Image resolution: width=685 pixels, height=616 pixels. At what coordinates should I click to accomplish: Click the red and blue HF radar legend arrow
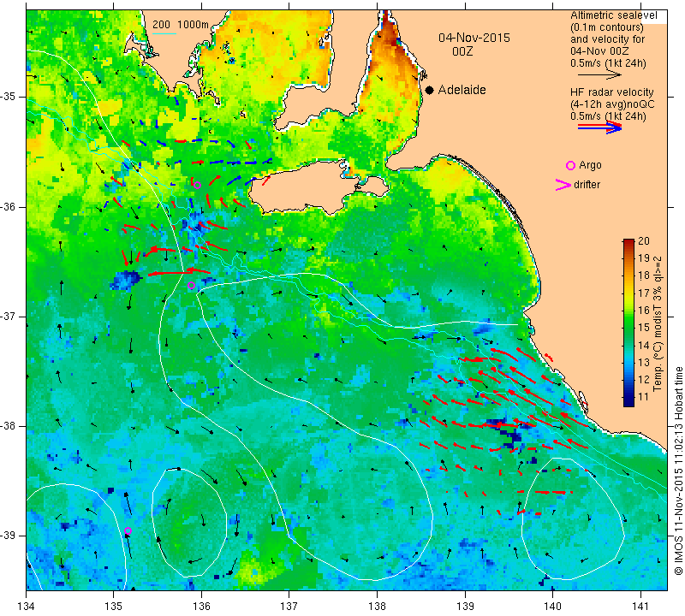[x=600, y=127]
